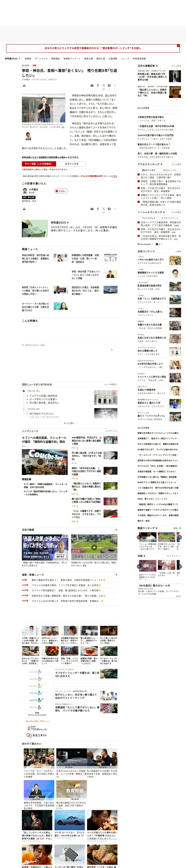Switch to 昨日のトップ5 ranking tab
The image size is (186, 868).
point(170,170)
